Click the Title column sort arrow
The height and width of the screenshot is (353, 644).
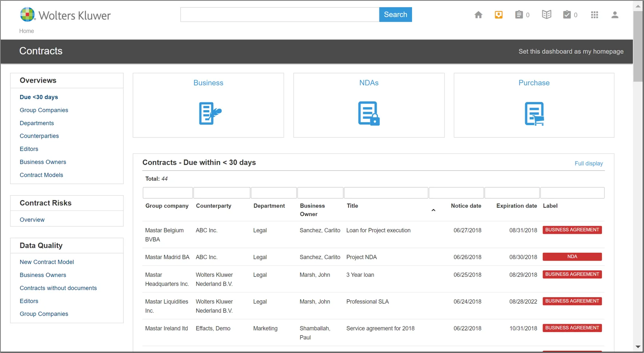pyautogui.click(x=433, y=210)
